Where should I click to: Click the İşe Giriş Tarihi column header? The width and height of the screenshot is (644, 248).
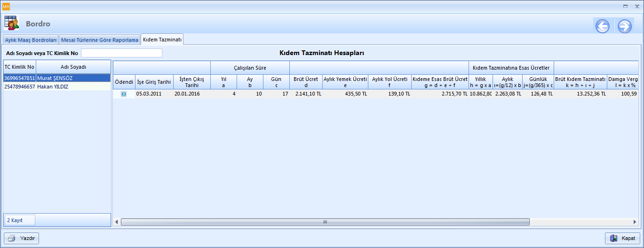pos(154,82)
